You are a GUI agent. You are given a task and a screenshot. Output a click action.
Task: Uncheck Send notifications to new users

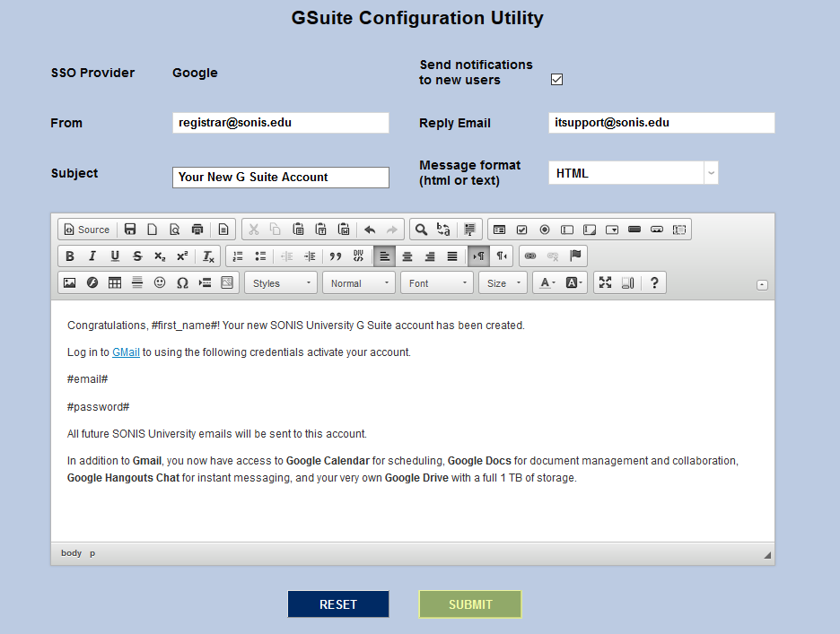coord(556,80)
